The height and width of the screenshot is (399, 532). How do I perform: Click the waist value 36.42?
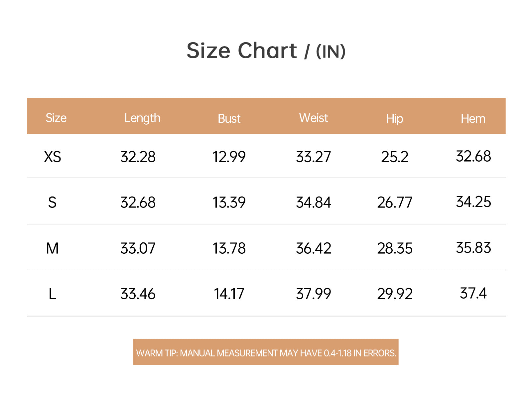point(314,248)
